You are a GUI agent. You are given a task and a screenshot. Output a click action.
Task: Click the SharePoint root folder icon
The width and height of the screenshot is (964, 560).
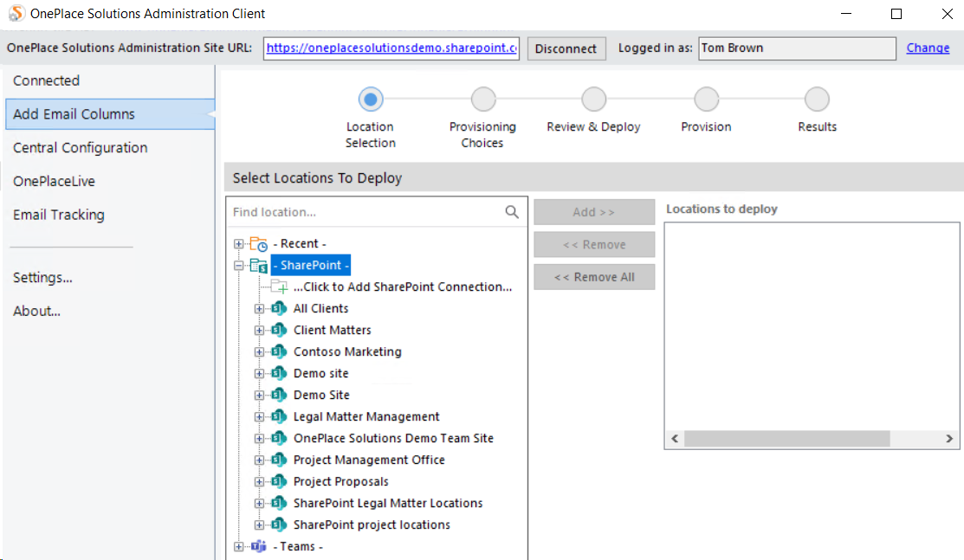click(x=258, y=266)
